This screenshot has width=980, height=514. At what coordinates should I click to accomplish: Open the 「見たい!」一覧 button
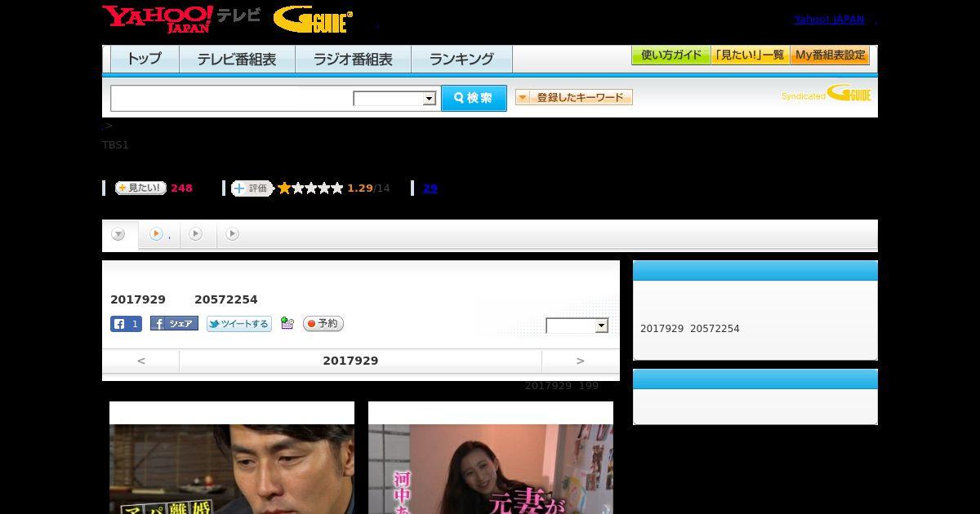[x=751, y=55]
